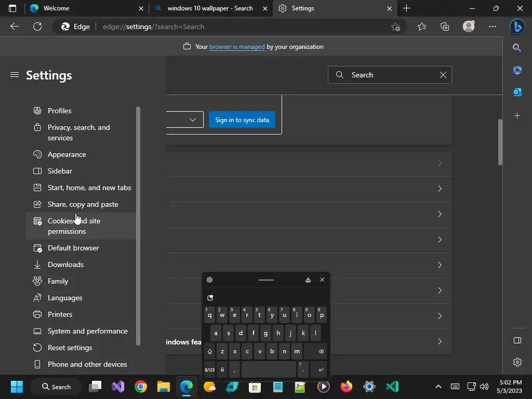532x399 pixels.
Task: Open Appearance settings section
Action: click(x=81, y=154)
